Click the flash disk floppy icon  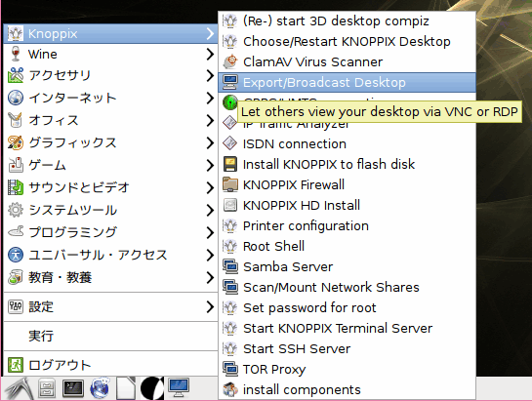point(230,164)
